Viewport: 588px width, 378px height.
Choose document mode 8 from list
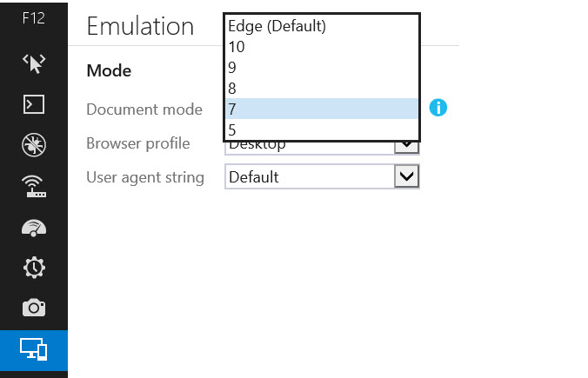(x=322, y=88)
